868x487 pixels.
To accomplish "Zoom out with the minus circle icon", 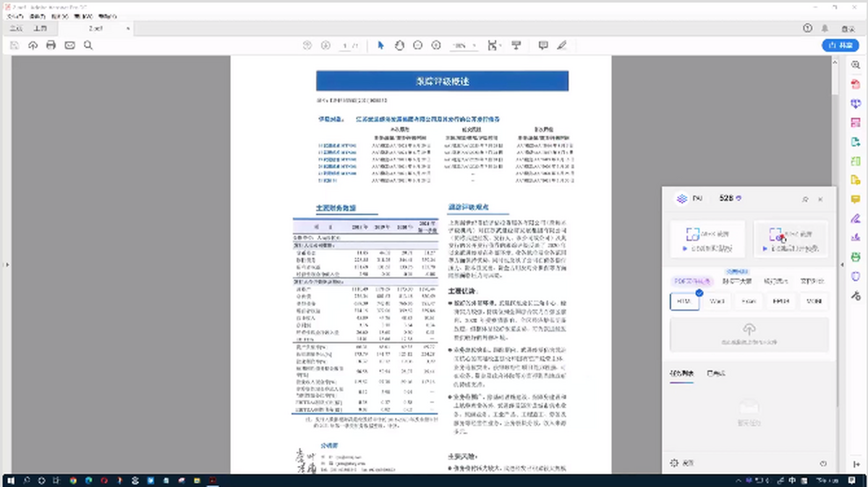I will click(417, 46).
